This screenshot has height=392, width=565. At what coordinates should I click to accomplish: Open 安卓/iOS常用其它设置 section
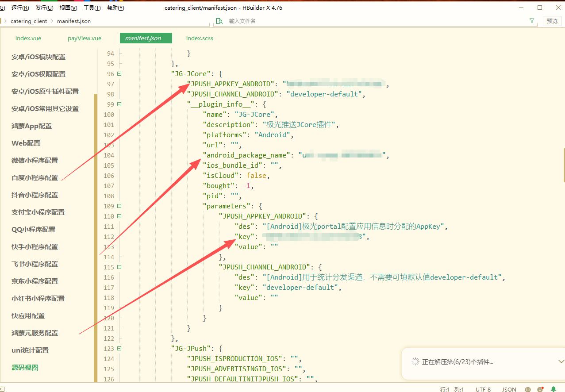click(x=45, y=109)
